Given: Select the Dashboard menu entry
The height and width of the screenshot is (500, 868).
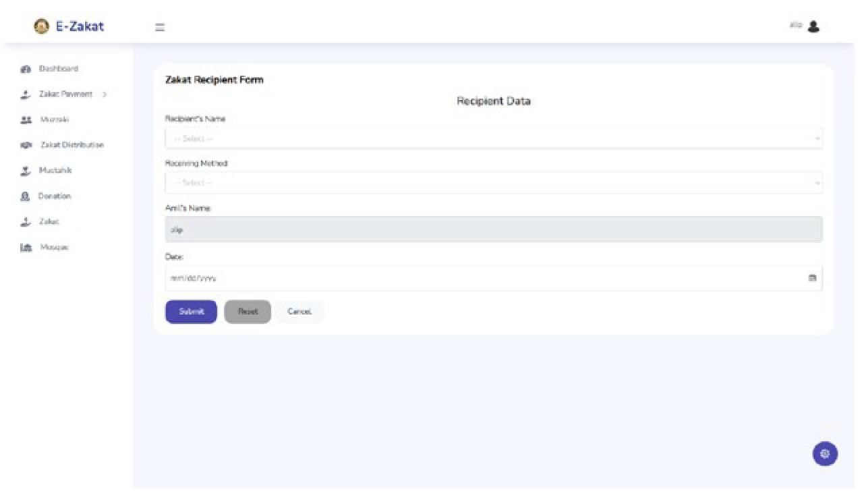Looking at the screenshot, I should [x=59, y=69].
